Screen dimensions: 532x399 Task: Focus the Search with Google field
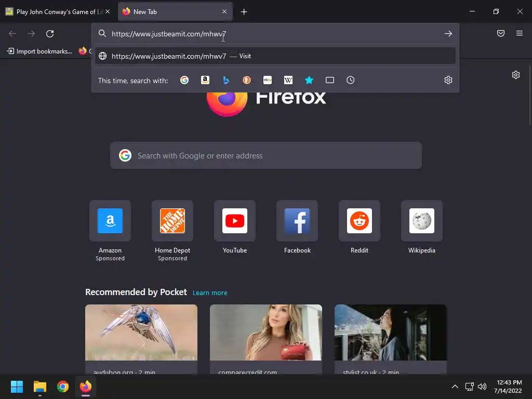[265, 156]
